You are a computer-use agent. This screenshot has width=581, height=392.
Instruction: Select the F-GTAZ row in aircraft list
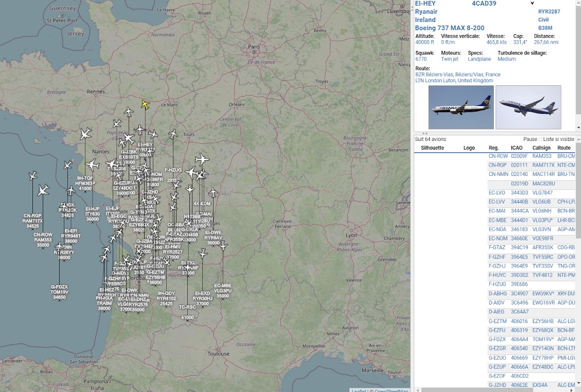click(532, 247)
